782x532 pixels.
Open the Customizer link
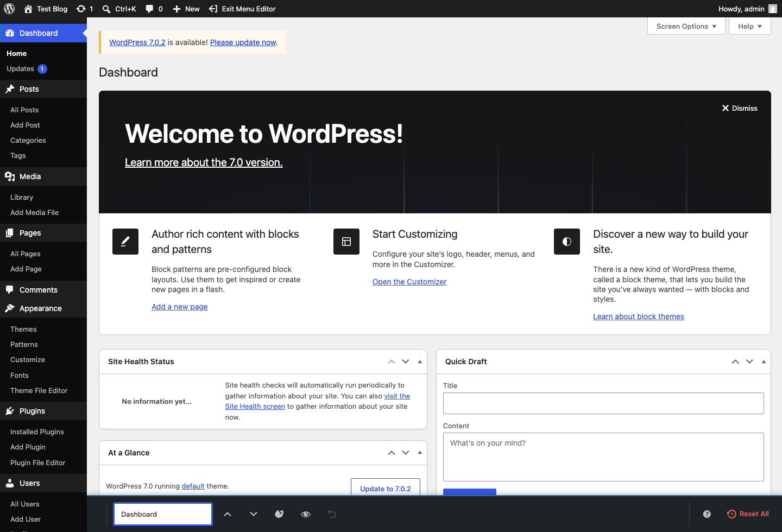409,282
